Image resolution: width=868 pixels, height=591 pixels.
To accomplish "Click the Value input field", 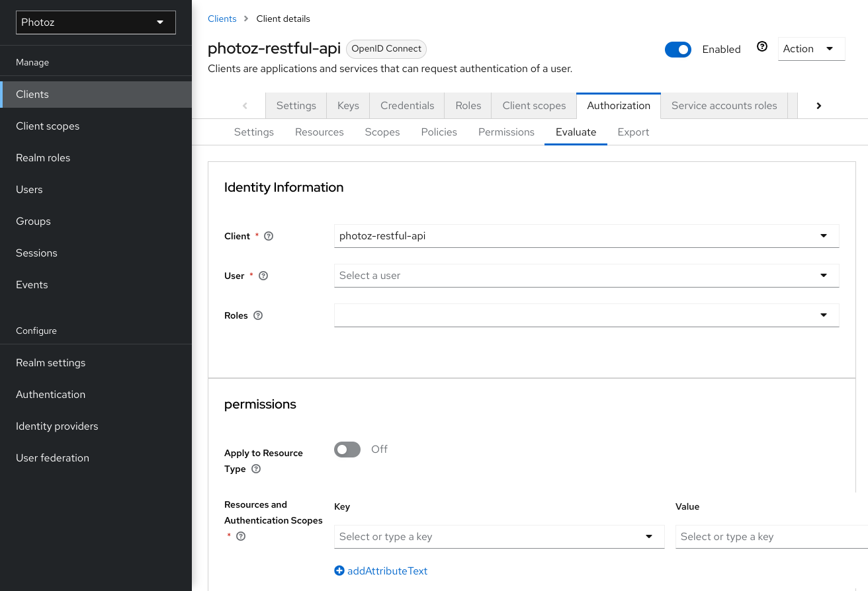I will click(x=771, y=537).
